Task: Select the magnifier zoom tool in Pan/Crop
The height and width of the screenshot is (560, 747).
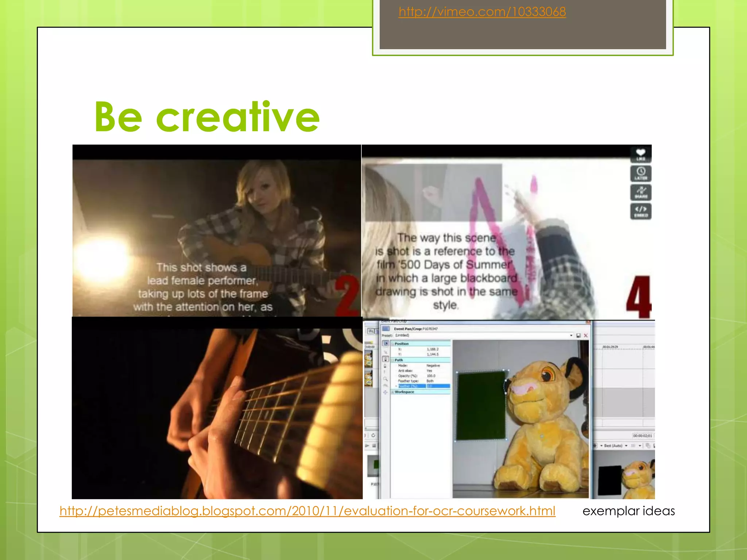Action: click(x=385, y=379)
